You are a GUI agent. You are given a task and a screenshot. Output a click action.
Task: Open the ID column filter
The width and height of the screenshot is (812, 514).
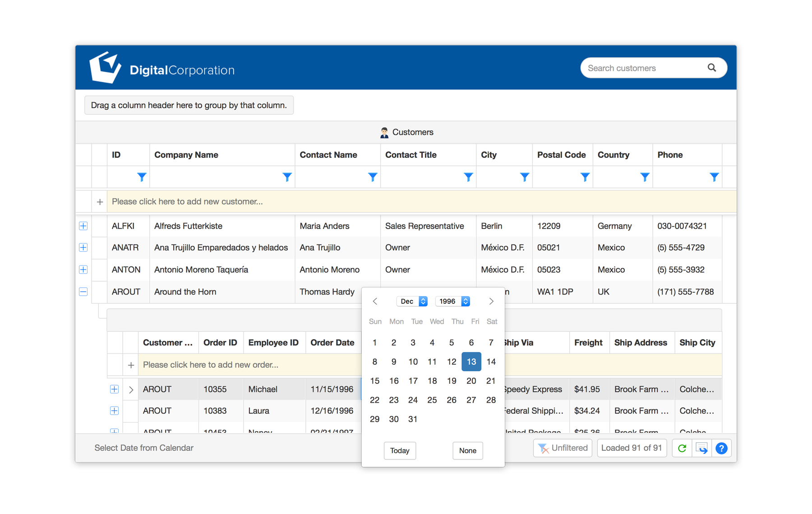click(x=142, y=177)
